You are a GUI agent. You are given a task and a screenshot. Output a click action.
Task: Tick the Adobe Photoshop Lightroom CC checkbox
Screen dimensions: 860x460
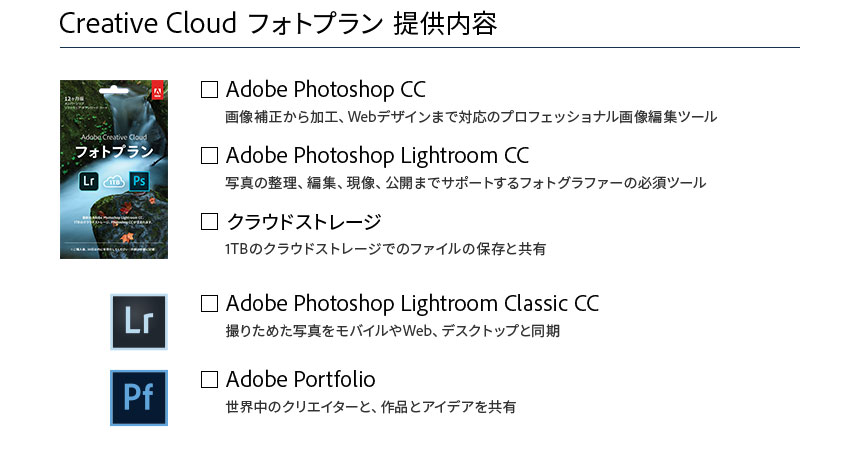pyautogui.click(x=209, y=155)
